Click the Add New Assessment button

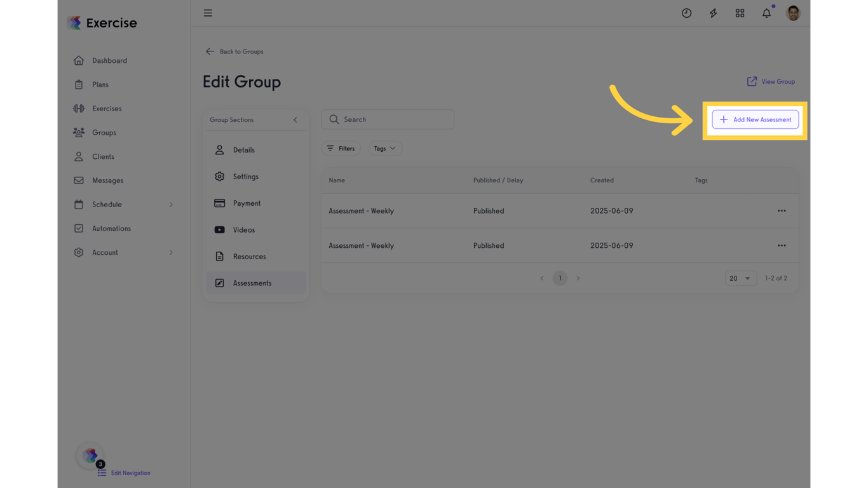[755, 119]
